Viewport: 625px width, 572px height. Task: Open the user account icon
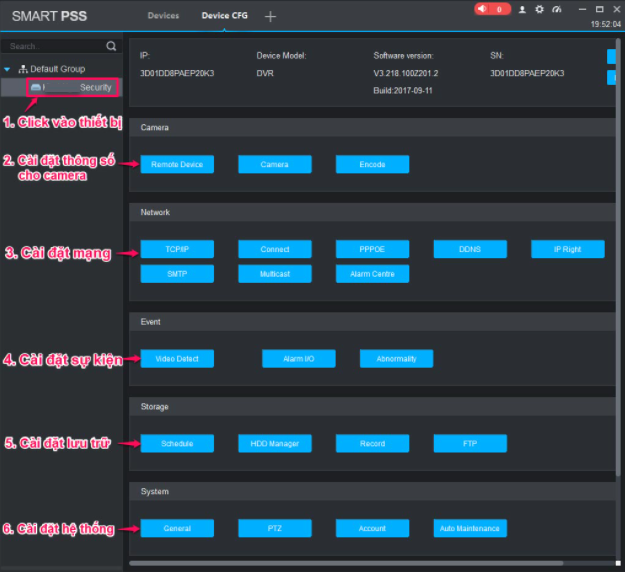point(522,9)
